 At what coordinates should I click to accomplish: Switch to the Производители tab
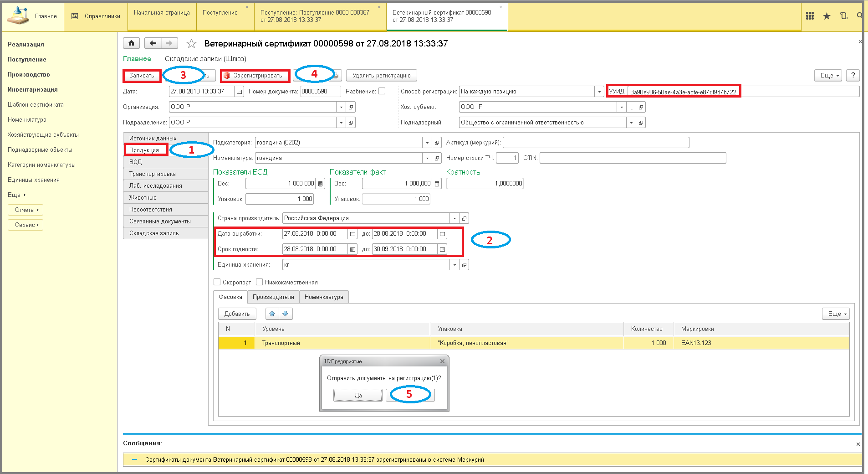[273, 297]
